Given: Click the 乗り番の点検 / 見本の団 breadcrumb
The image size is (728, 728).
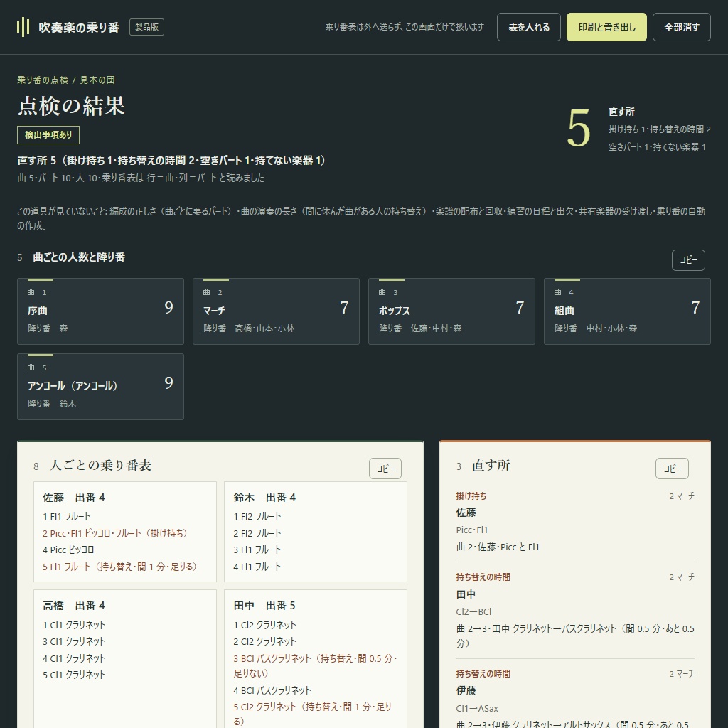Looking at the screenshot, I should pos(66,80).
